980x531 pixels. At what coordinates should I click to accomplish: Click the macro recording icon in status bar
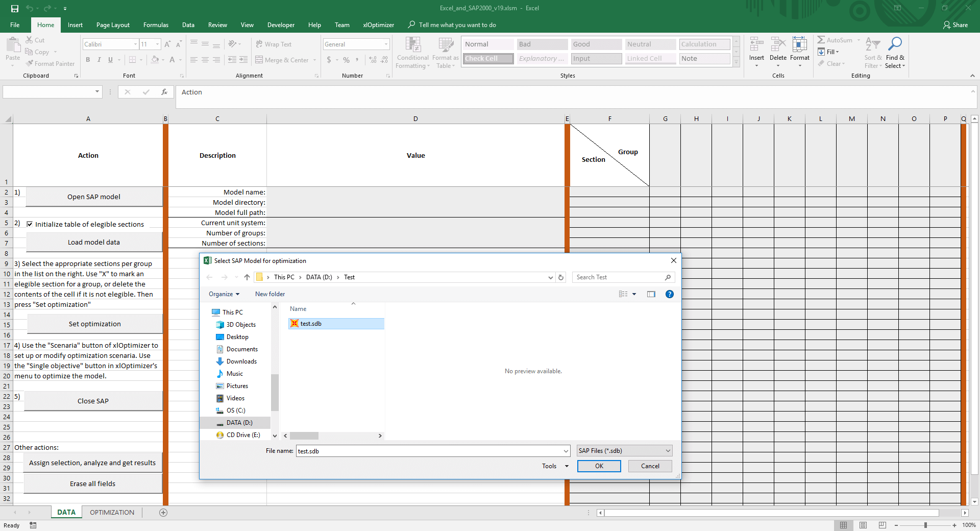[x=33, y=525]
